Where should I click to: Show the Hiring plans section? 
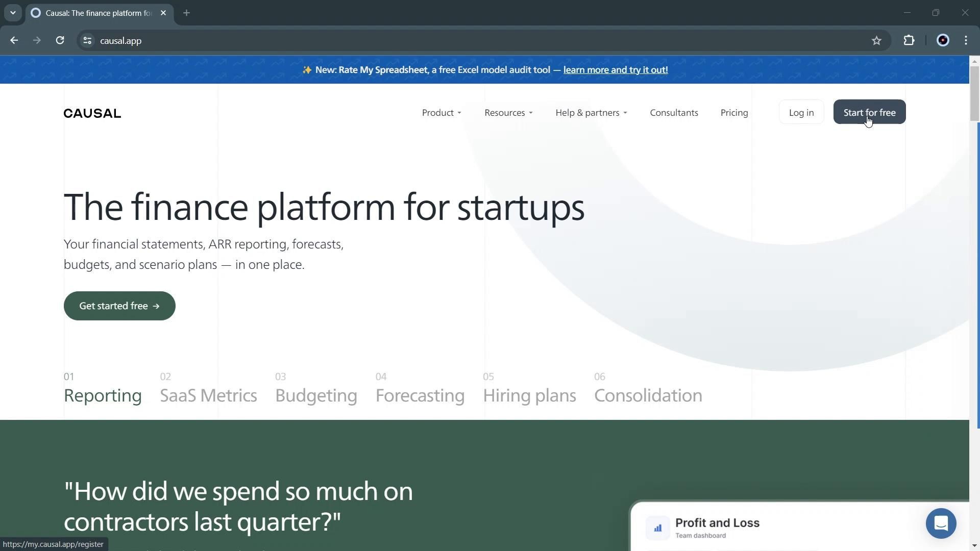(x=529, y=395)
